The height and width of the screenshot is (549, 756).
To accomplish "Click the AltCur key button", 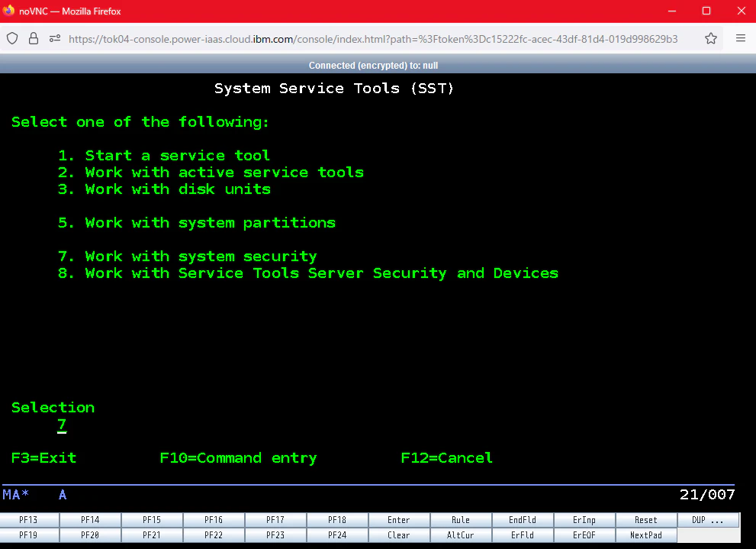I will [x=461, y=535].
